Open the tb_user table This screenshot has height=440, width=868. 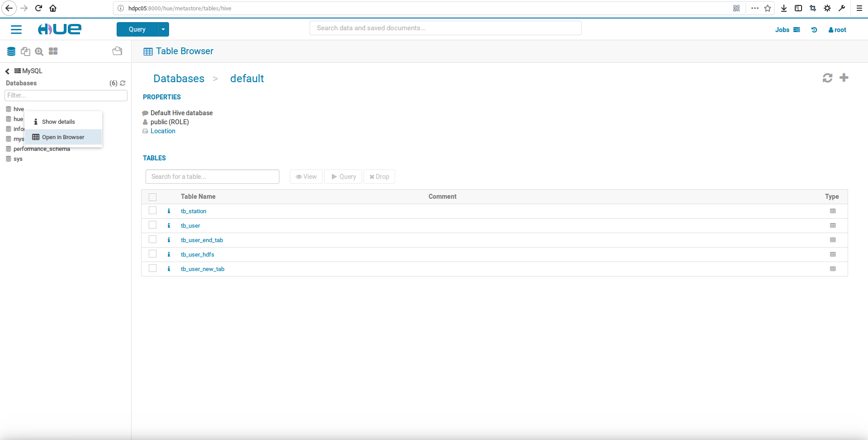click(x=190, y=226)
